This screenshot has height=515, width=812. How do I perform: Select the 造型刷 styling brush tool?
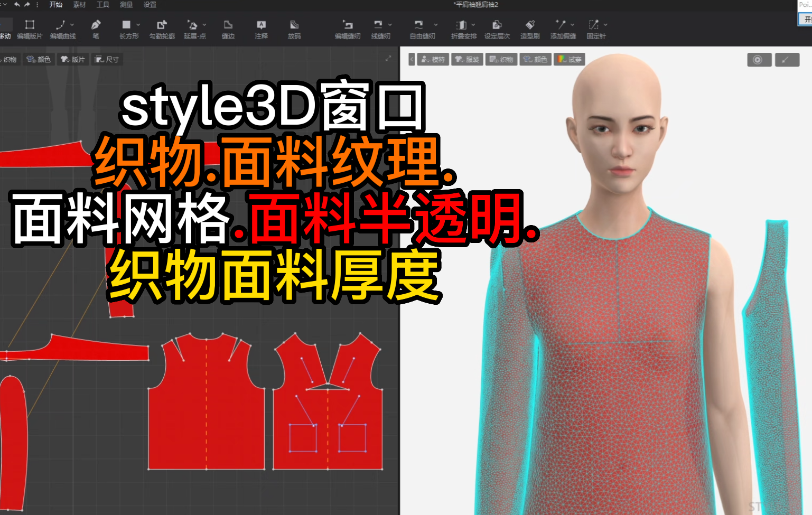530,29
